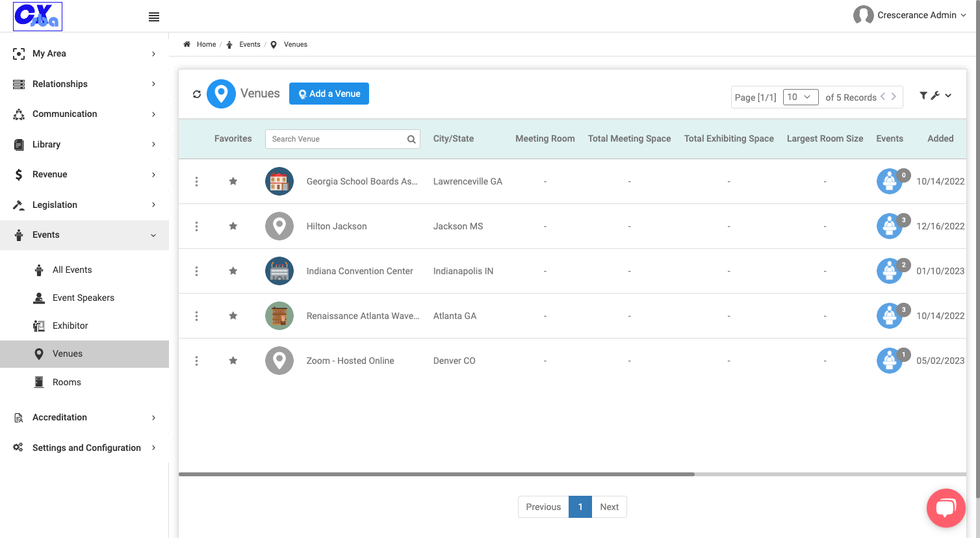Go to next records page arrow
The height and width of the screenshot is (538, 980).
point(894,97)
